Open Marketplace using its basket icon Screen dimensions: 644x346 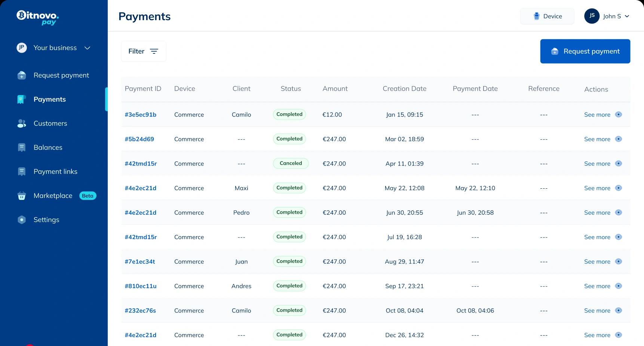tap(21, 195)
